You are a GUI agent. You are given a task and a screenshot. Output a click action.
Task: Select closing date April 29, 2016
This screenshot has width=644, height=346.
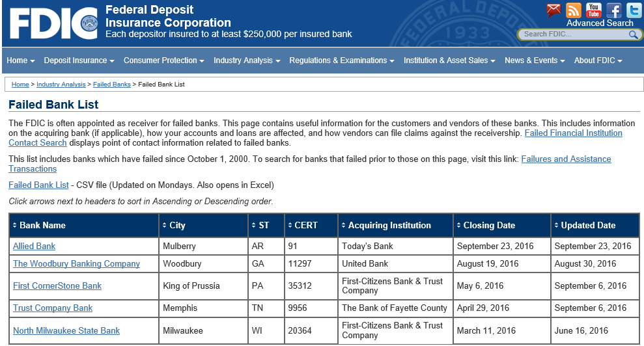(x=501, y=308)
